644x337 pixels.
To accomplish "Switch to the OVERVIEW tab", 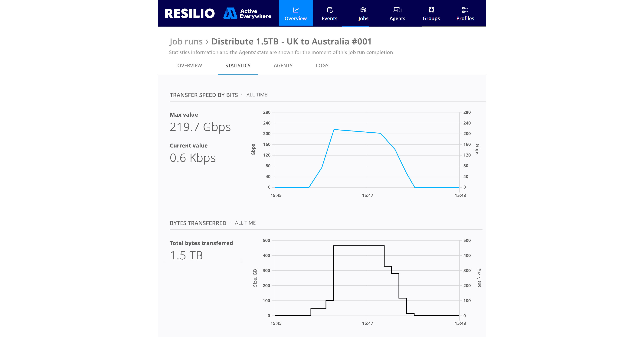I will coord(189,65).
